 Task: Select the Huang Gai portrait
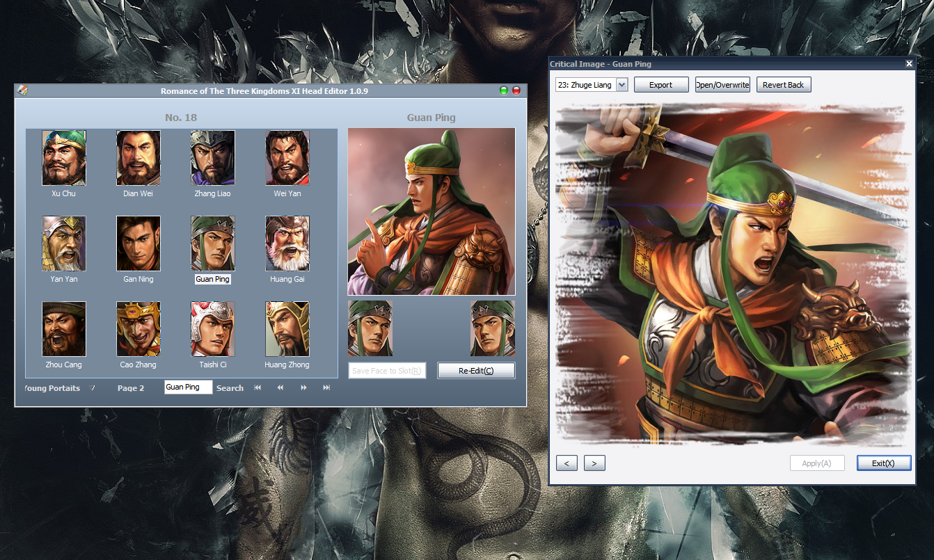coord(287,243)
